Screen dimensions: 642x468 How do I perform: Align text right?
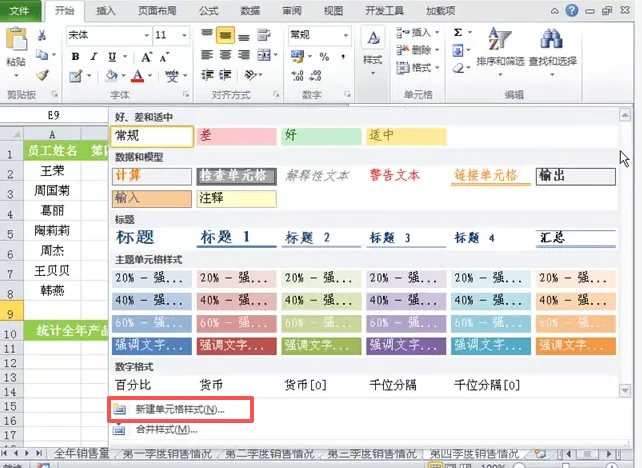244,55
